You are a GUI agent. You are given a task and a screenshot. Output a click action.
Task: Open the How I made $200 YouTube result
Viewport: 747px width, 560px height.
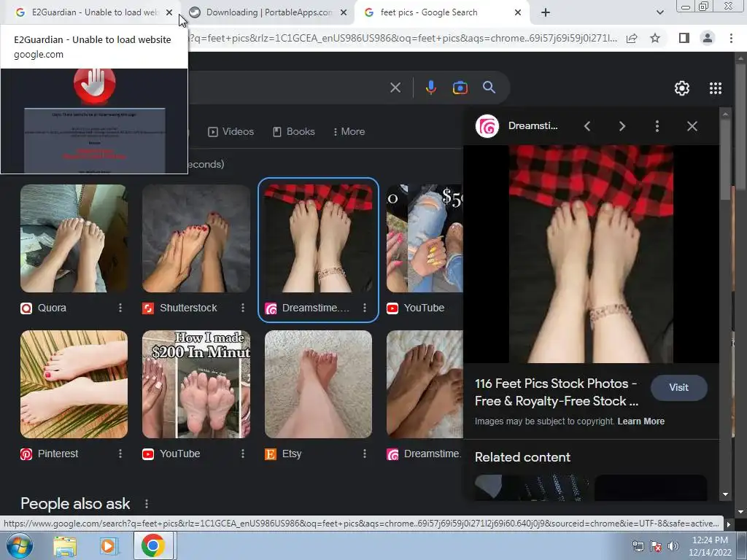pyautogui.click(x=196, y=384)
